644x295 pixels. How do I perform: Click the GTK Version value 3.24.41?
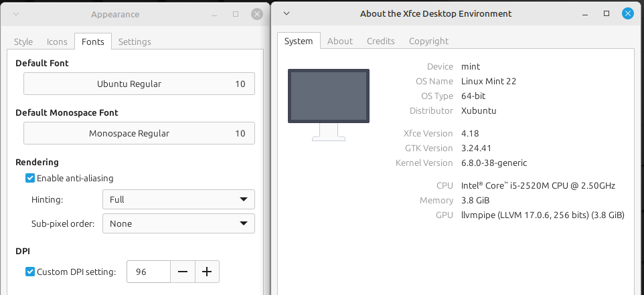tap(477, 148)
